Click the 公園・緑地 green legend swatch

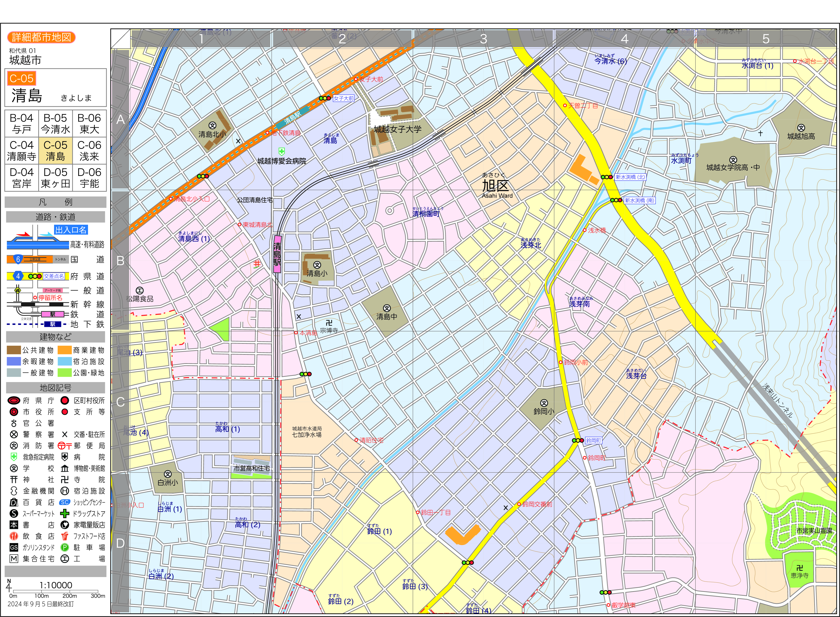[65, 373]
